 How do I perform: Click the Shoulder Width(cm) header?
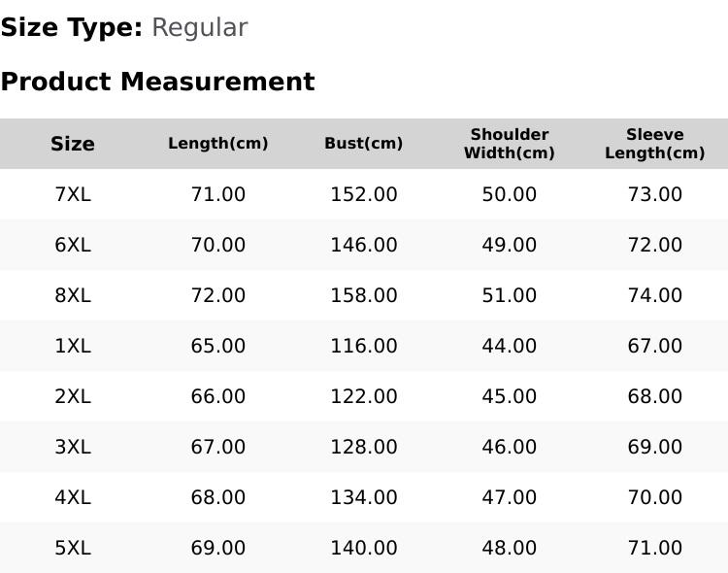510,144
